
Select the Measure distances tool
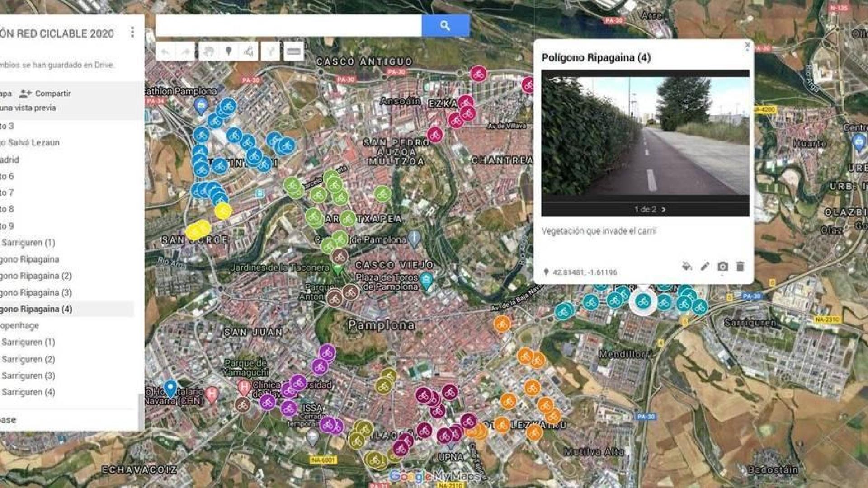click(293, 51)
